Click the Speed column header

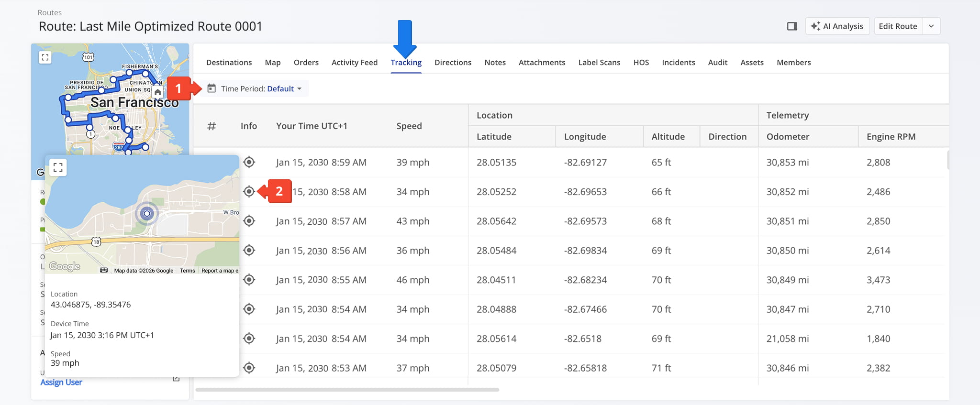409,126
